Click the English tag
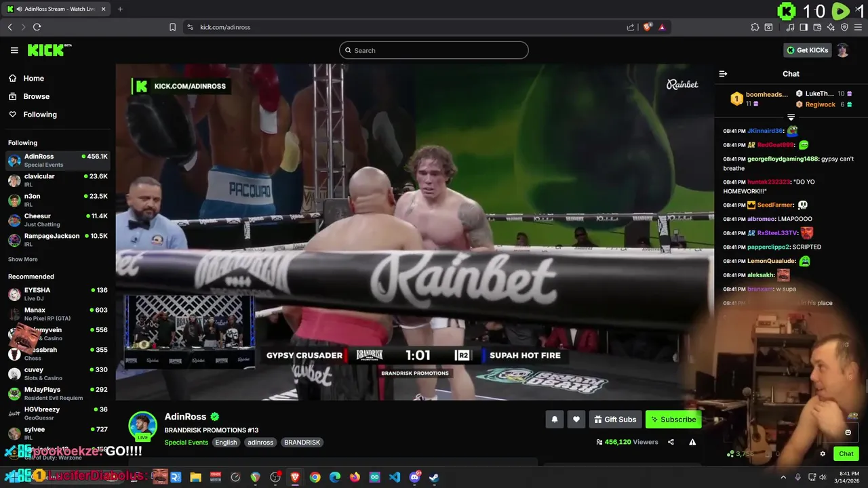 tap(226, 443)
